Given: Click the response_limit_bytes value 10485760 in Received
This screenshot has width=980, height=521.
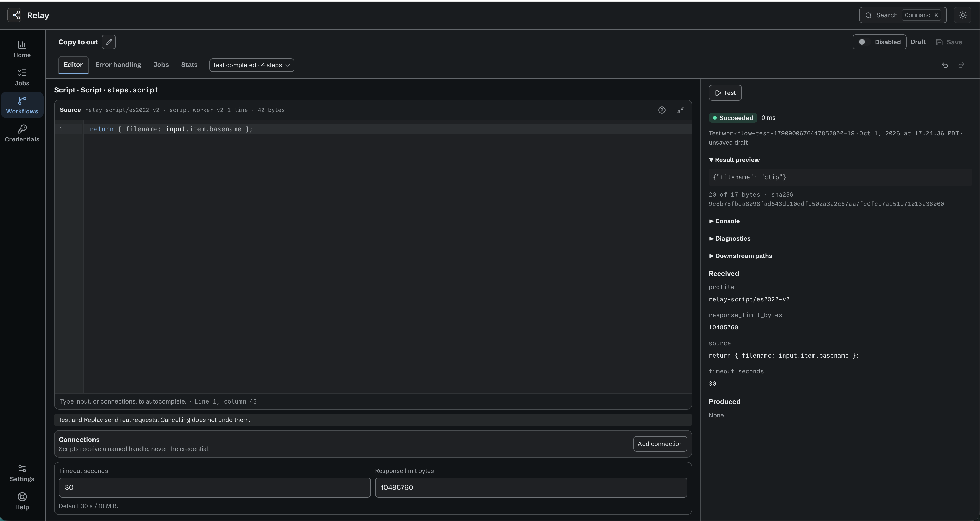Looking at the screenshot, I should point(723,327).
